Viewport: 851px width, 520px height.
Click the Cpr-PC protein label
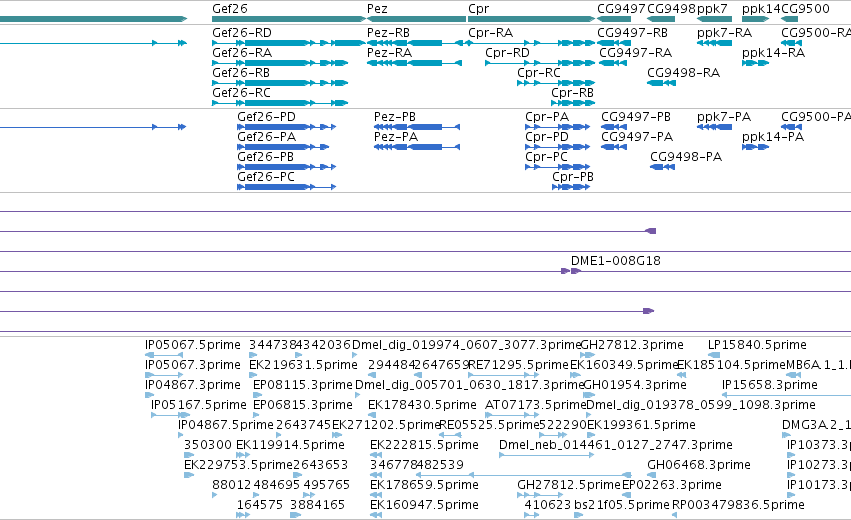pyautogui.click(x=546, y=157)
